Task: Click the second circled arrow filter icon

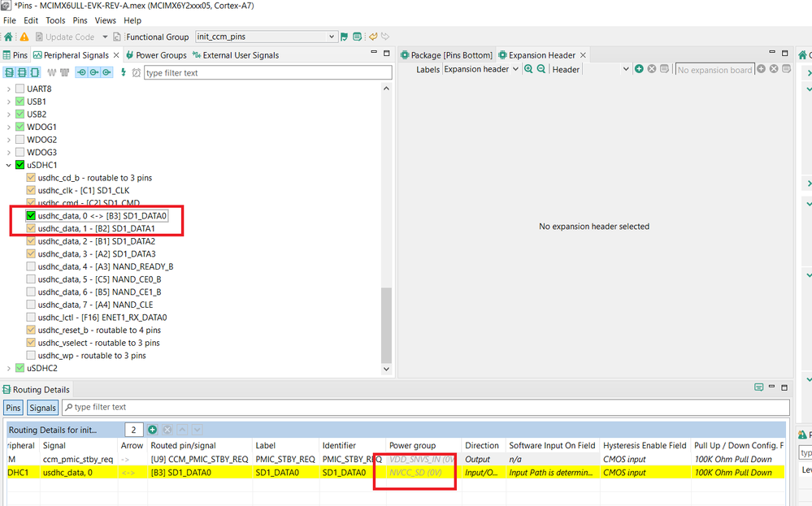Action: pos(94,72)
